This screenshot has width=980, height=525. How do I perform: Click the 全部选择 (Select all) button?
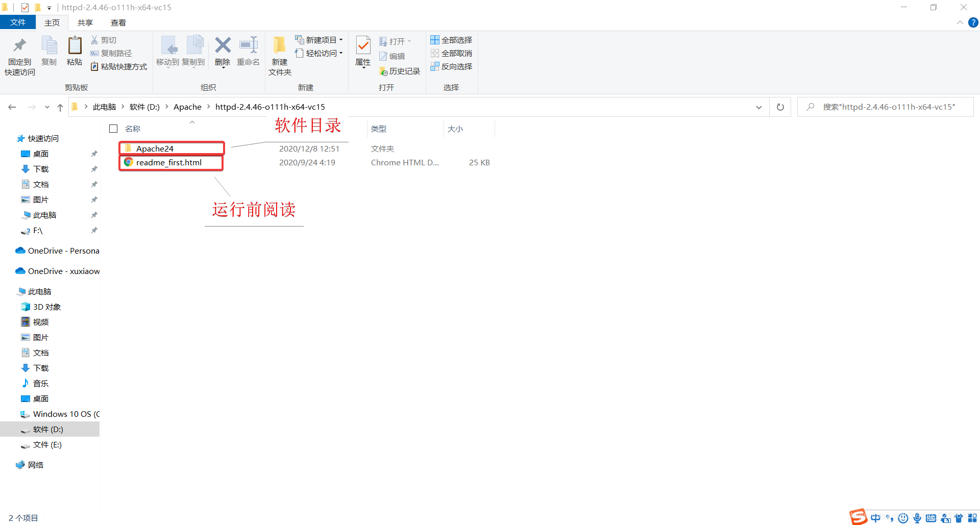pos(451,40)
